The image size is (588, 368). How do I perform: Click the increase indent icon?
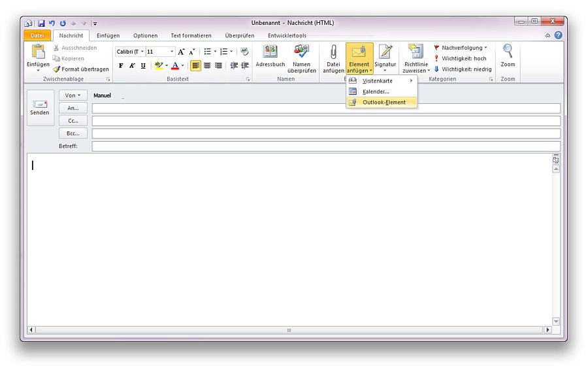[x=245, y=65]
